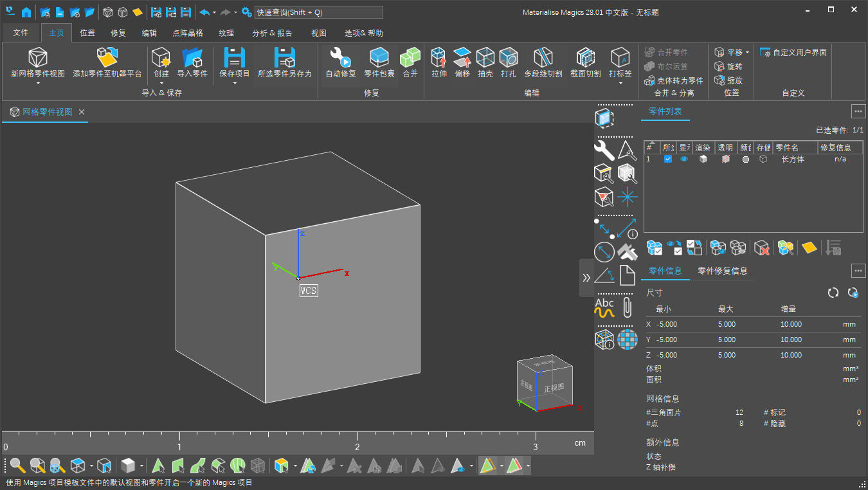Click the color swatch for 长方体 row

click(x=746, y=159)
